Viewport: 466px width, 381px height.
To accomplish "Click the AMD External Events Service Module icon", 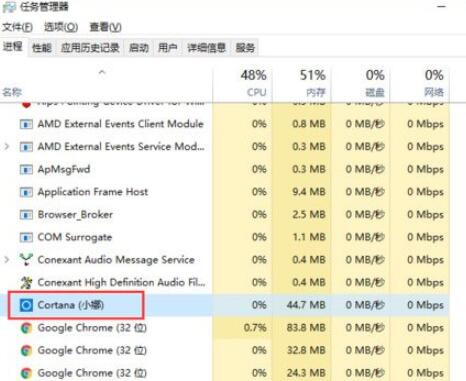I will click(26, 147).
